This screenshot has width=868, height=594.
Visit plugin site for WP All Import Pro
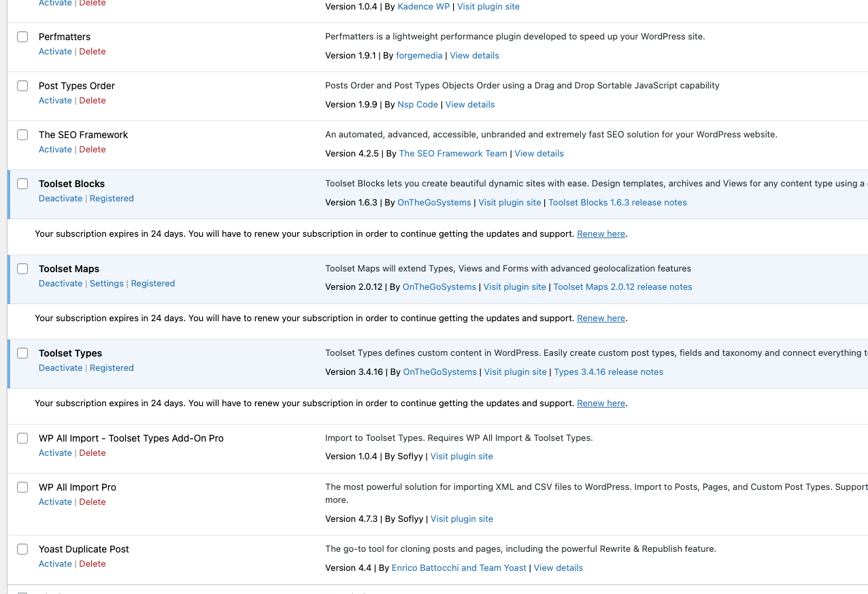click(x=462, y=519)
